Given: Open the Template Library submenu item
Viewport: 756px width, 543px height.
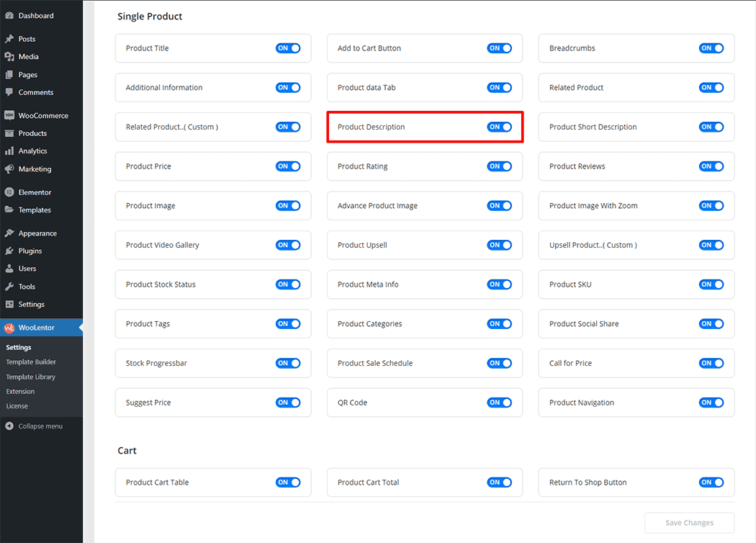Looking at the screenshot, I should [30, 377].
